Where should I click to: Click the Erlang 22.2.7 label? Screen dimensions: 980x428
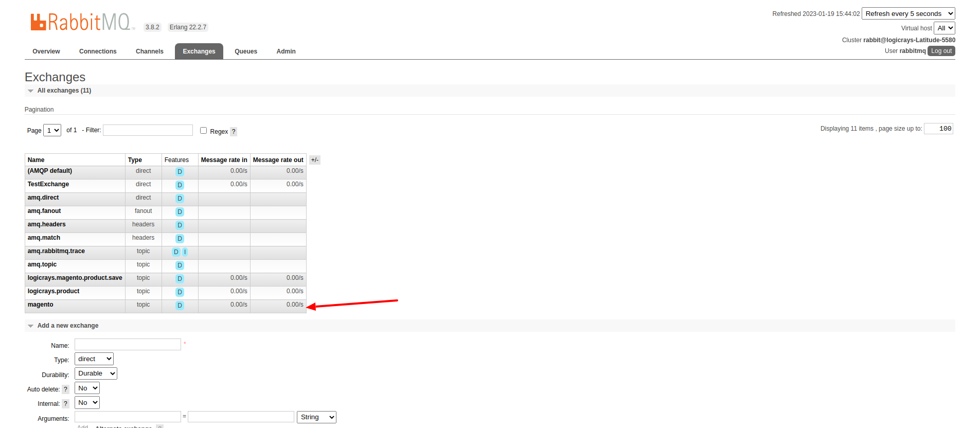(188, 27)
